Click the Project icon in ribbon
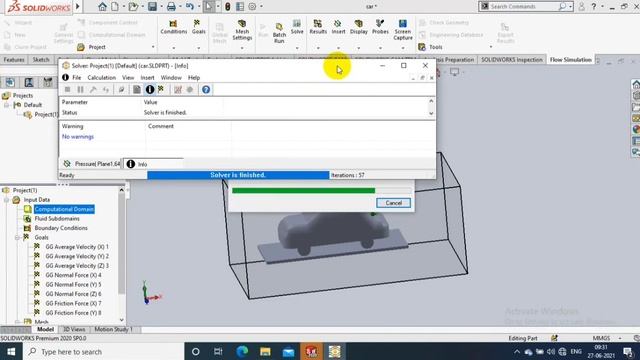 click(81, 47)
